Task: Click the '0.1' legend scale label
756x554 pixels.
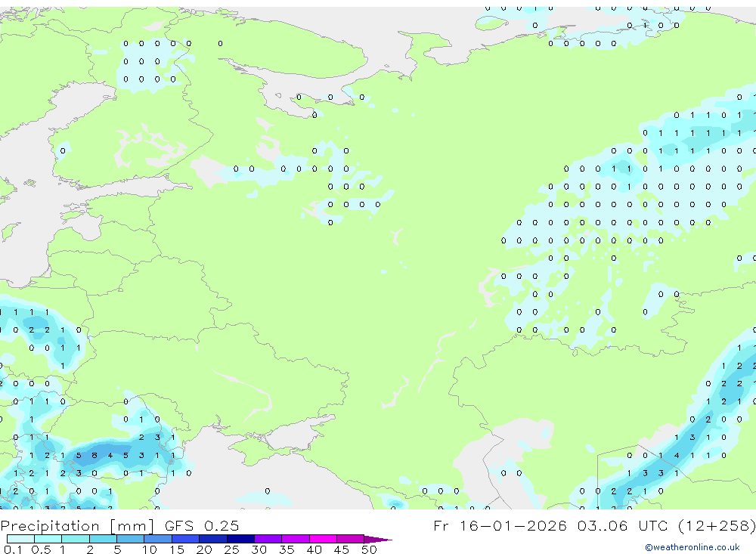Action: pyautogui.click(x=13, y=549)
